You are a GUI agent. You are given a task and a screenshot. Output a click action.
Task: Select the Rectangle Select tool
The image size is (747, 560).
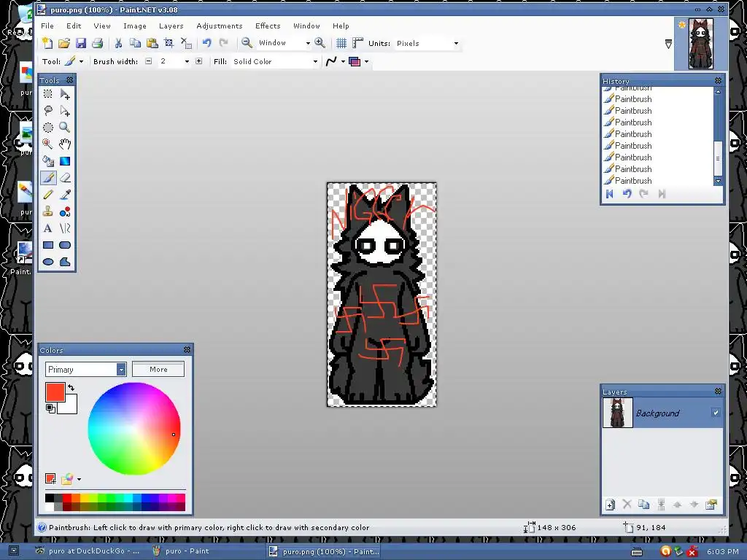[x=48, y=94]
